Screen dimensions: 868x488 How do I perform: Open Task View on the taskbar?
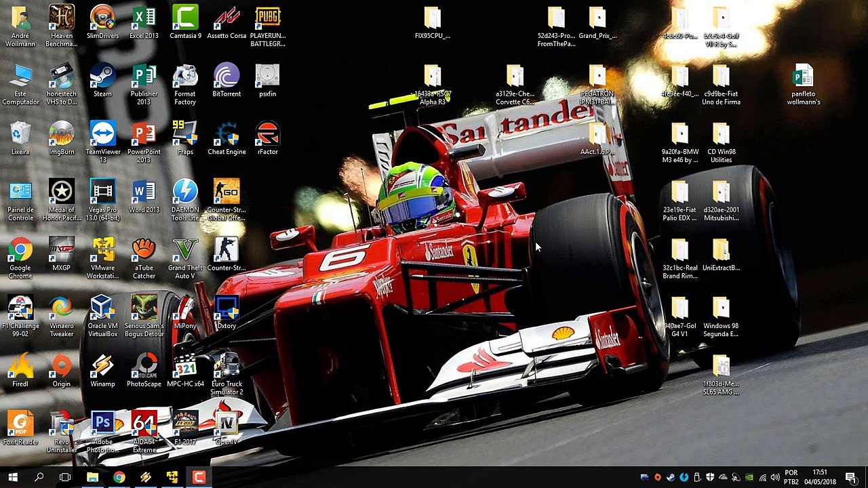[65, 477]
